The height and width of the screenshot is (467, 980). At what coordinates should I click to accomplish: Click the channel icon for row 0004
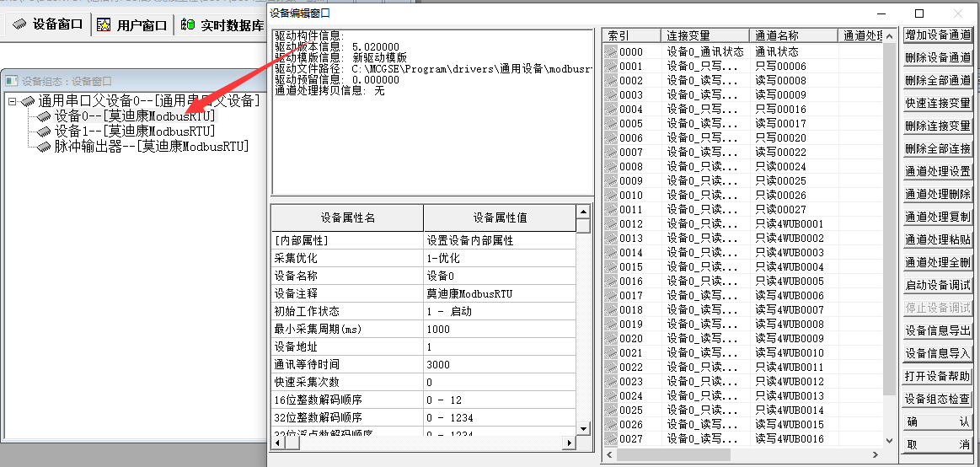(x=611, y=110)
